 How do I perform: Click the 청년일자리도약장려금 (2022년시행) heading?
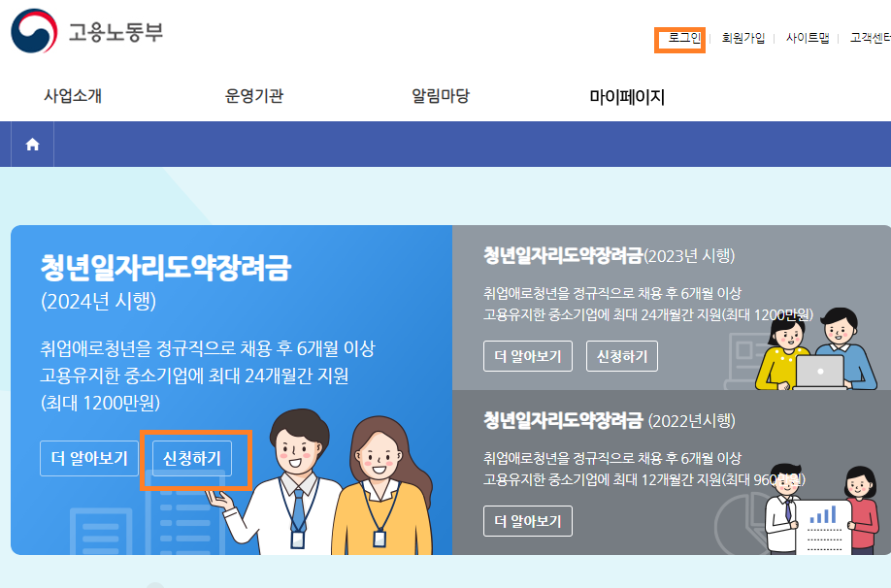click(610, 420)
